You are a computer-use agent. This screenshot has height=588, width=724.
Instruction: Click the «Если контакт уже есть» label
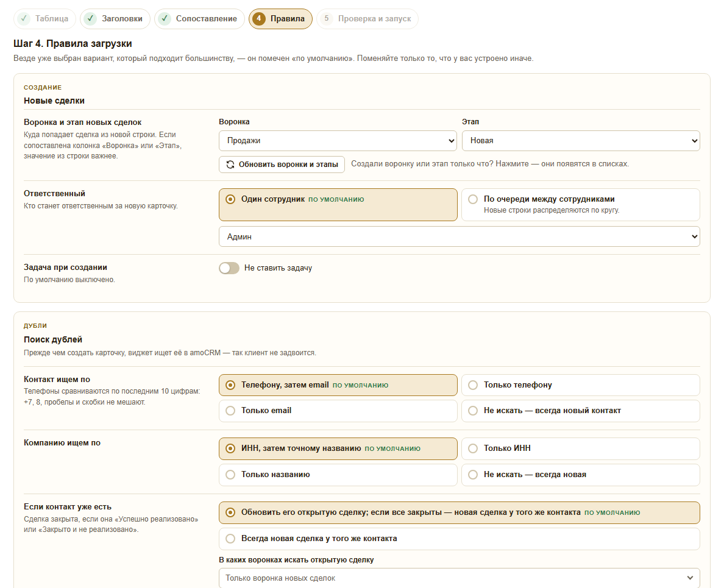(68, 507)
